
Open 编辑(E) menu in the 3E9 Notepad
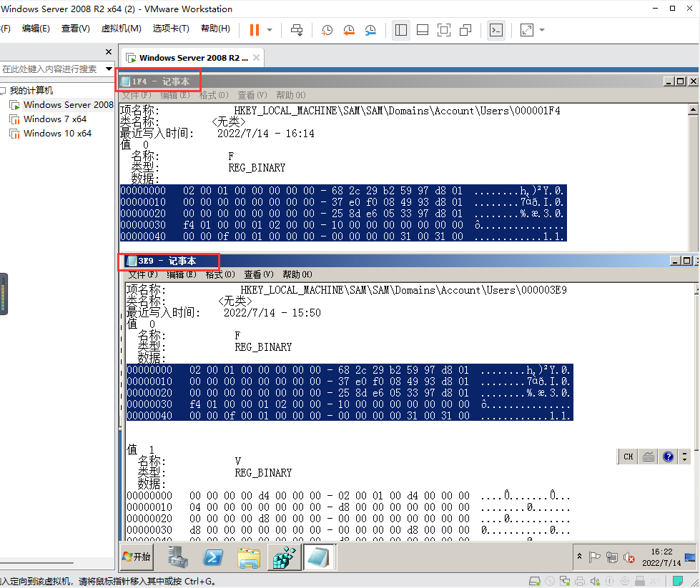click(181, 275)
